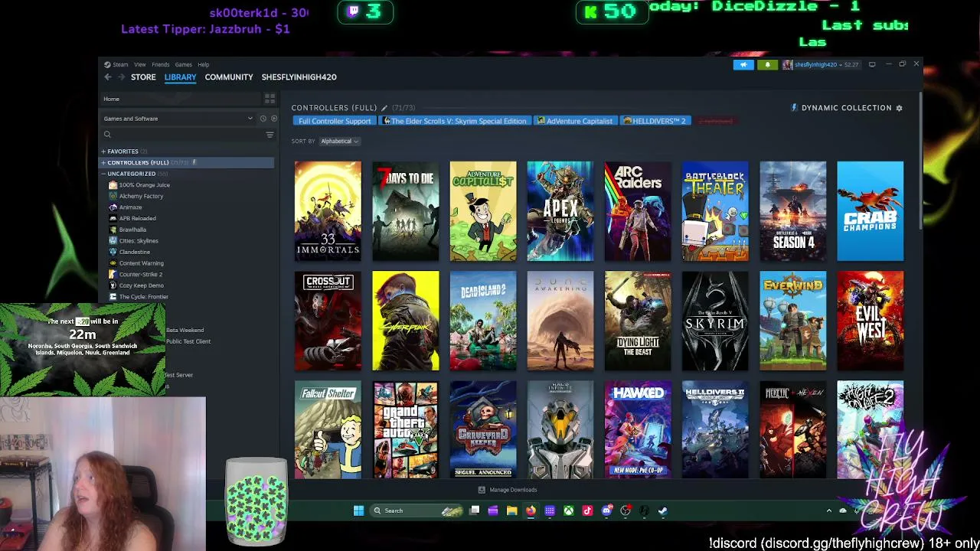
Task: Open File Explorer from the taskbar
Action: pyautogui.click(x=511, y=510)
